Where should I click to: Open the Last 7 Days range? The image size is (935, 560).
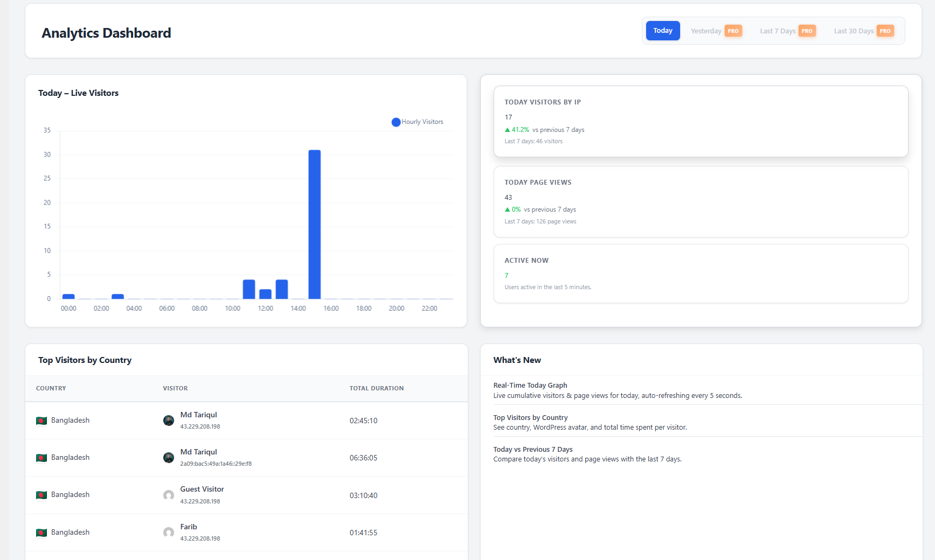click(x=777, y=31)
